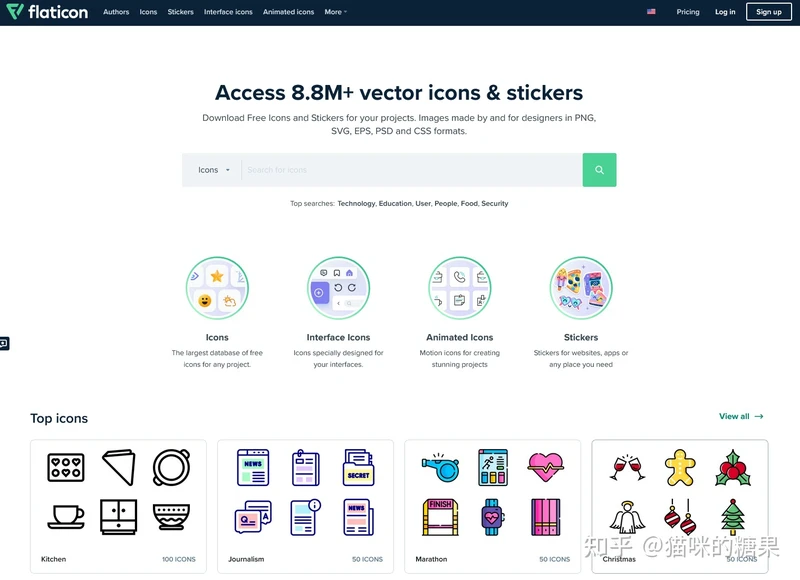
Task: Click the US flag language icon
Action: (x=651, y=12)
